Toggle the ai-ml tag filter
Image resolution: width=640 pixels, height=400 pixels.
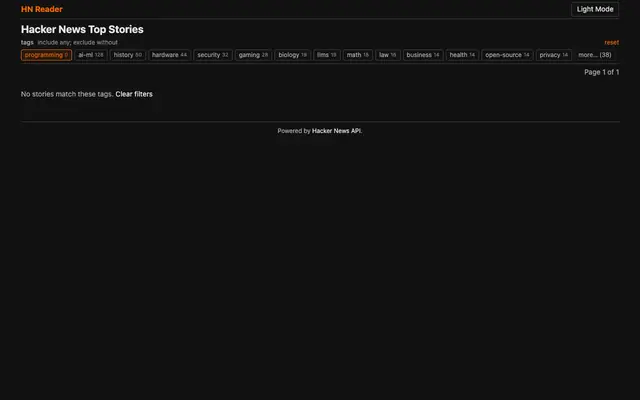click(91, 55)
